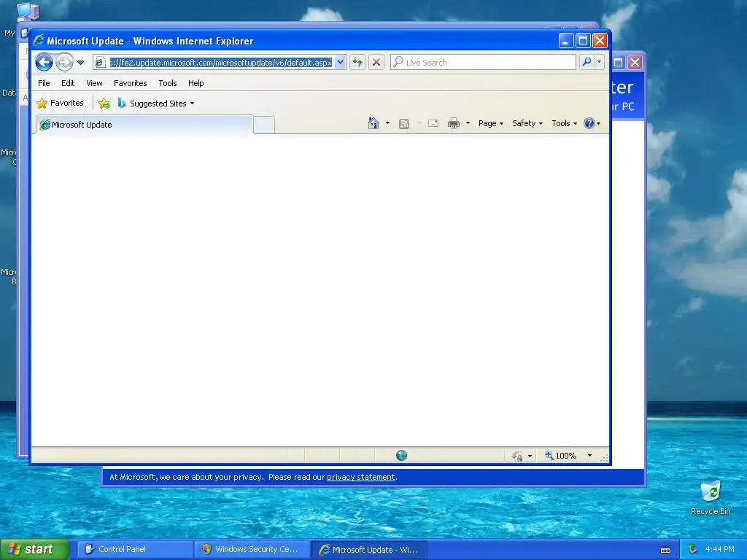This screenshot has height=560, width=747.
Task: Focus the Live Search box
Action: pos(483,63)
